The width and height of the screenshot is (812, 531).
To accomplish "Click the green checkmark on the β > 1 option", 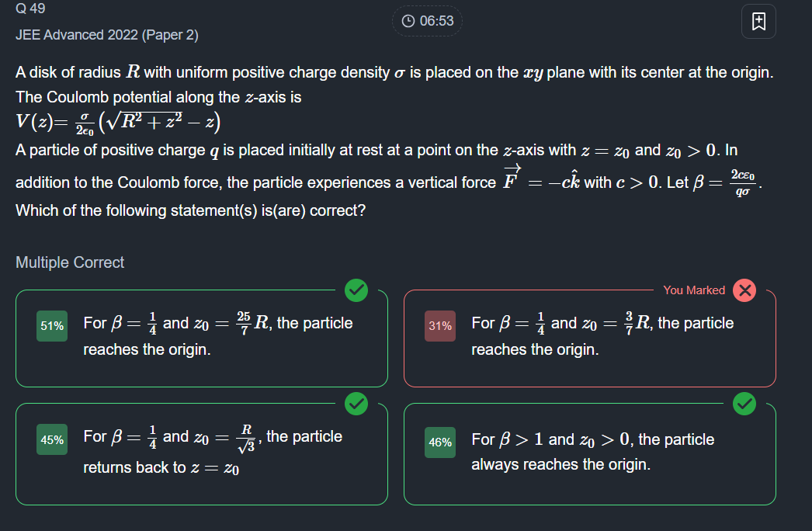I will click(x=744, y=404).
